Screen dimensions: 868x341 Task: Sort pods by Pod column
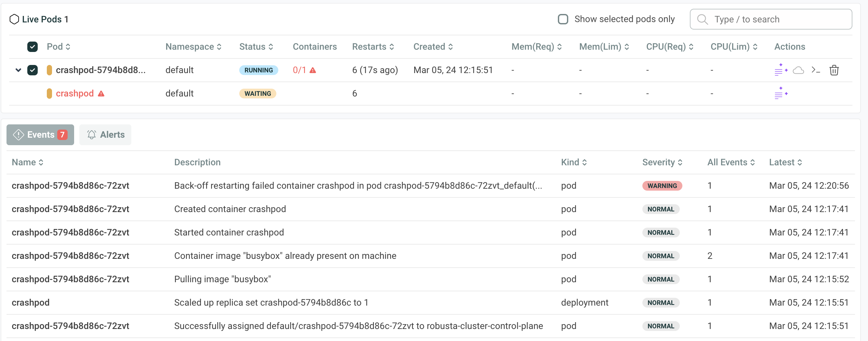(x=58, y=46)
